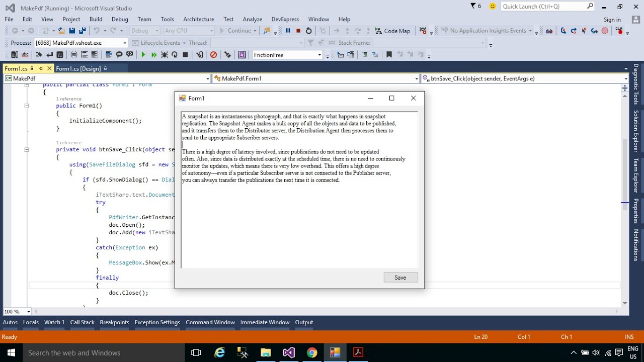
Task: Click the double green arrow icon
Action: coord(154,55)
